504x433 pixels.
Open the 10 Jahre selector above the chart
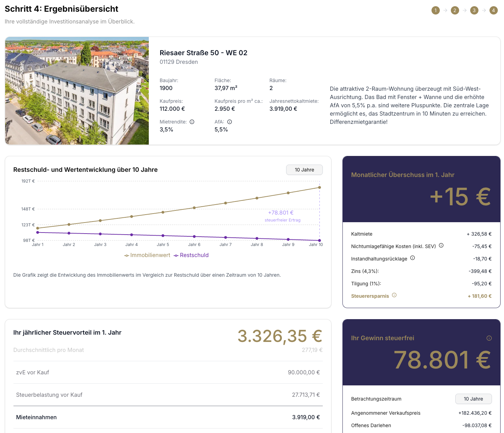[304, 170]
